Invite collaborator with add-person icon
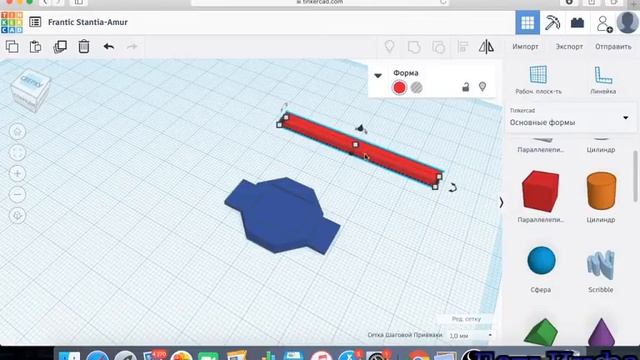The image size is (640, 360). (x=604, y=24)
